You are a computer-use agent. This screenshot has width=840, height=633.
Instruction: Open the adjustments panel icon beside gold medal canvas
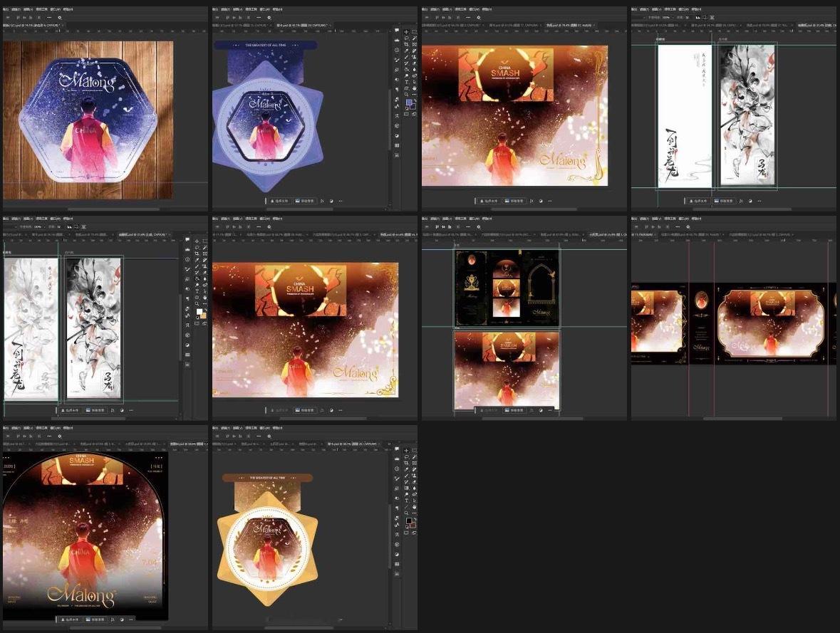click(397, 554)
